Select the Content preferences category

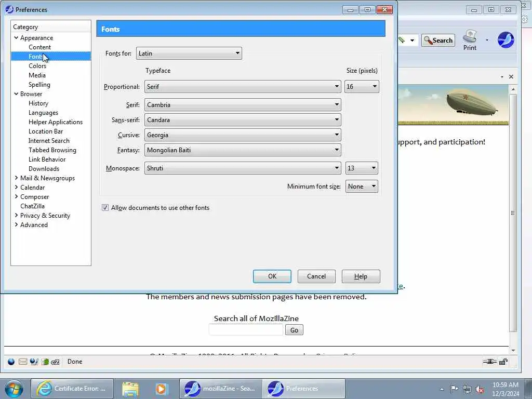(x=39, y=47)
